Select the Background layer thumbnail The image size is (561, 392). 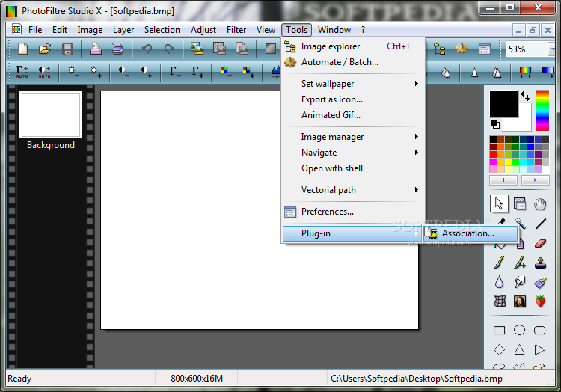pos(51,114)
